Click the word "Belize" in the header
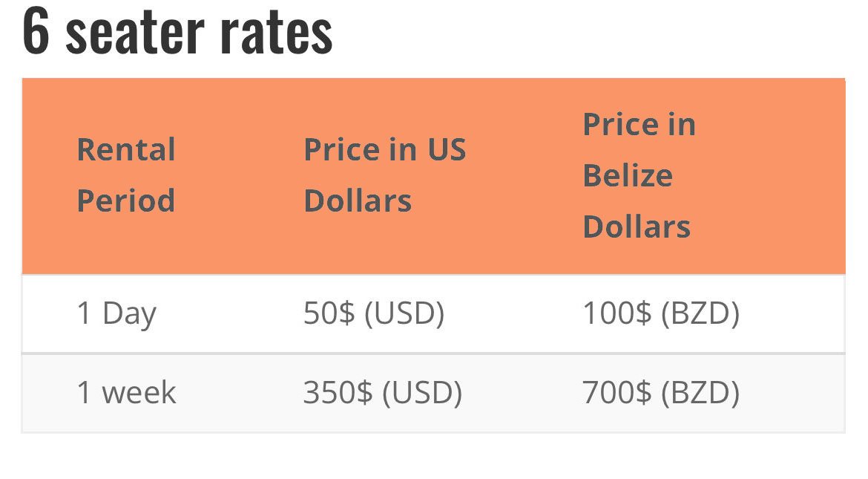868x479 pixels. point(628,176)
